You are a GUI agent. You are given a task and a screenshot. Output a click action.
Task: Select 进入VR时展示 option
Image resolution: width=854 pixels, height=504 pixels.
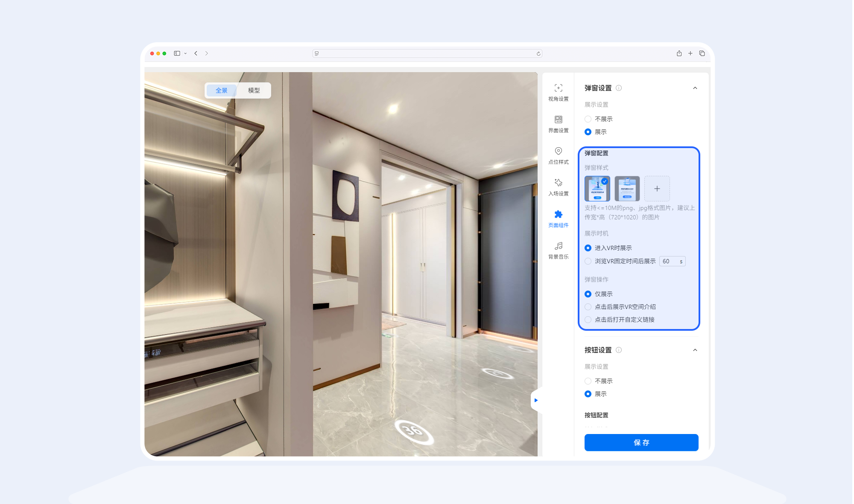pyautogui.click(x=608, y=248)
